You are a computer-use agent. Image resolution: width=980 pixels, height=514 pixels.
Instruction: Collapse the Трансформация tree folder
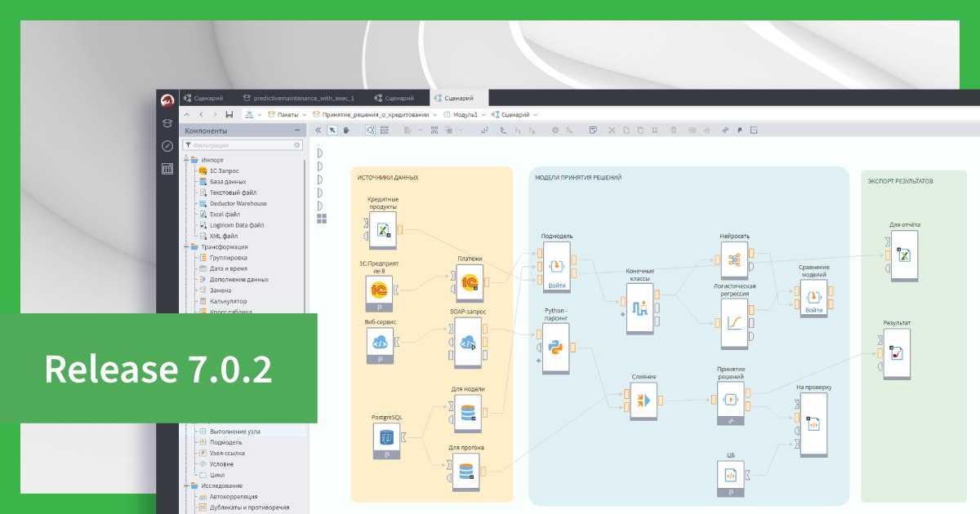186,246
